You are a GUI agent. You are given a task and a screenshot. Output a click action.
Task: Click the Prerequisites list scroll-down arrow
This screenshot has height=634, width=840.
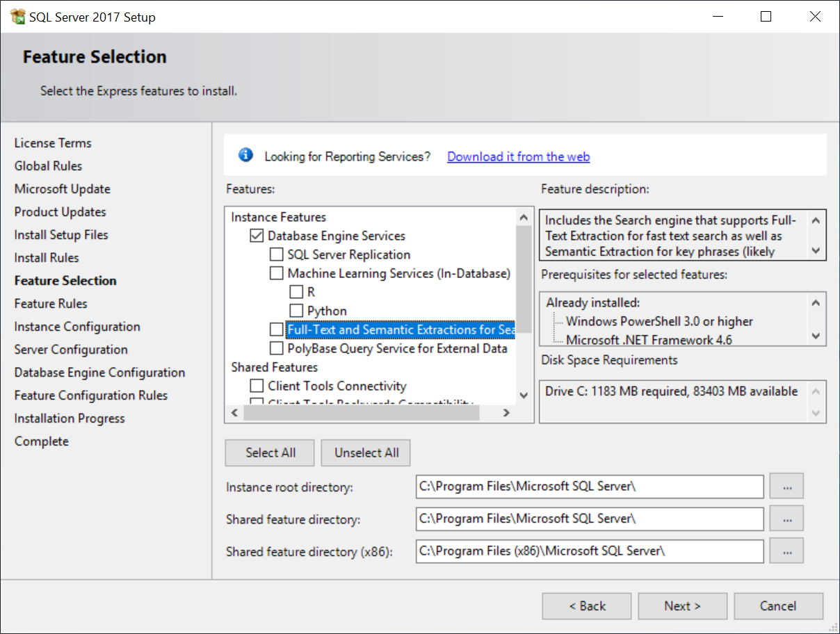coord(816,336)
